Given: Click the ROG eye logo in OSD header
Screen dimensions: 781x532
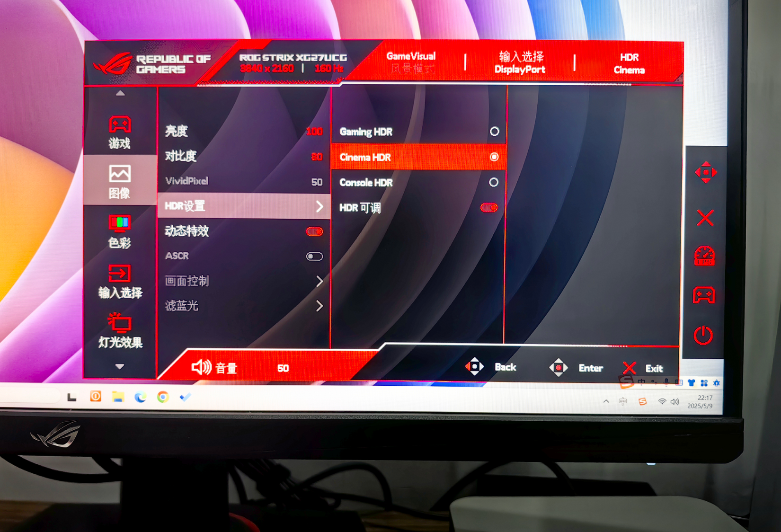Looking at the screenshot, I should pos(113,63).
